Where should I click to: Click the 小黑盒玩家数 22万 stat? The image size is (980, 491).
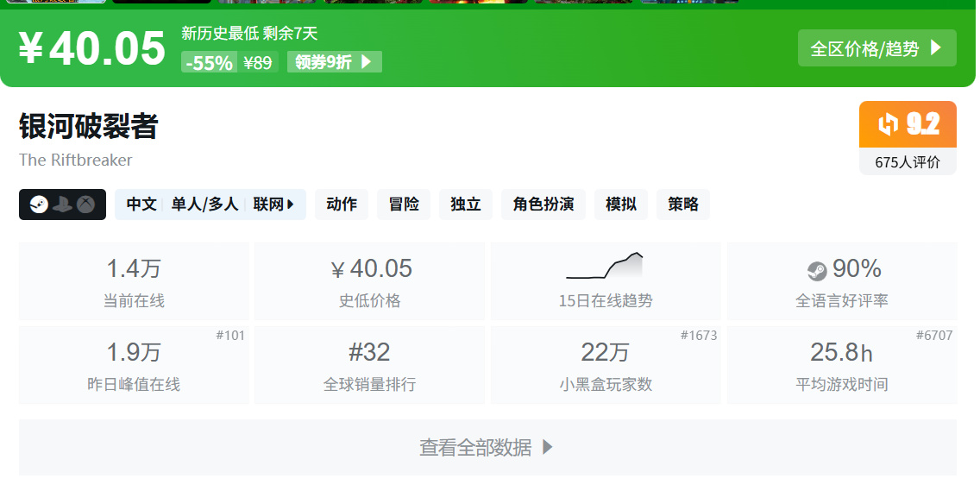[606, 365]
